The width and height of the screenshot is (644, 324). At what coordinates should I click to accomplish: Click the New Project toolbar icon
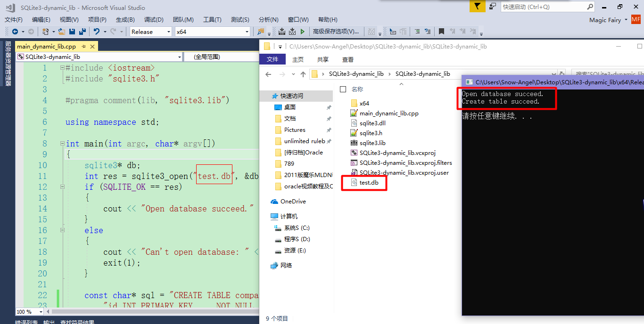(x=46, y=32)
